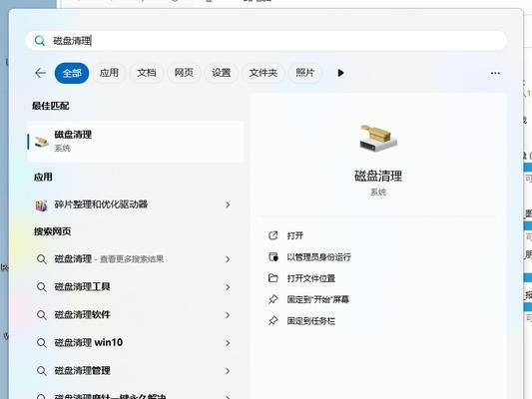Choose 打开文件位置 option

310,278
